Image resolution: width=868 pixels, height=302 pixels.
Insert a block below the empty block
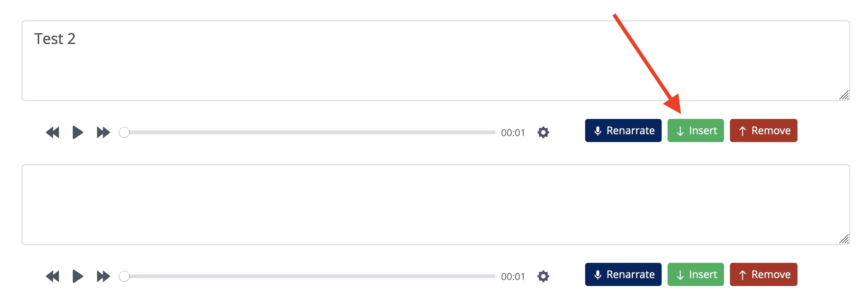pos(696,274)
